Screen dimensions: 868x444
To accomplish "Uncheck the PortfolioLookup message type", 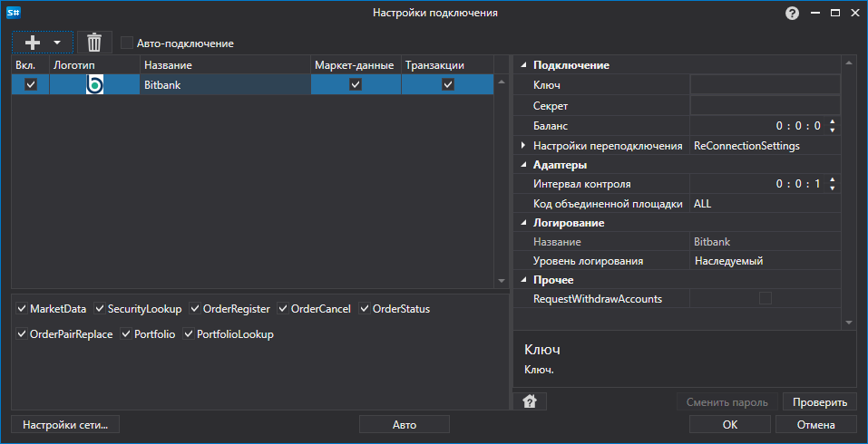I will 189,334.
